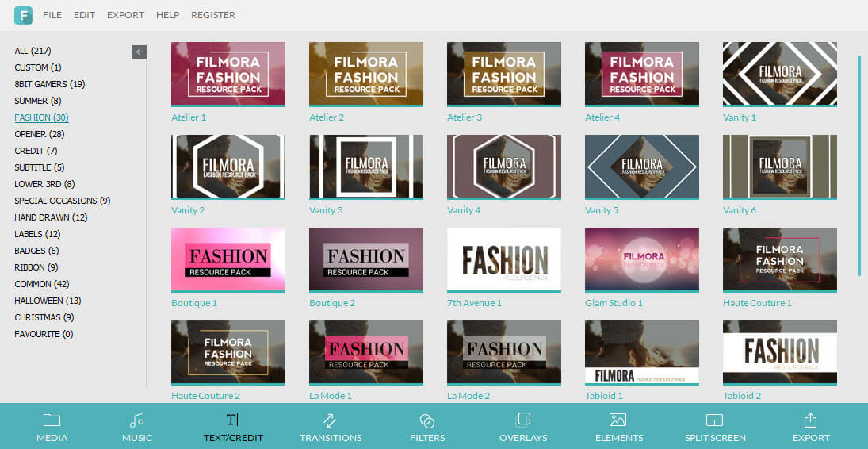The height and width of the screenshot is (449, 868).
Task: Select the 8BIT GAMERS (19) category
Action: tap(50, 84)
